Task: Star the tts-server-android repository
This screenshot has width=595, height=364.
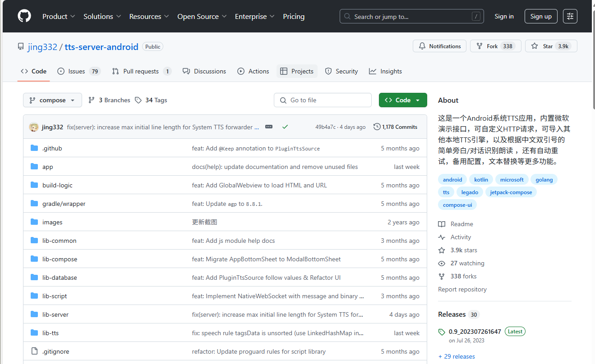Action: point(551,45)
